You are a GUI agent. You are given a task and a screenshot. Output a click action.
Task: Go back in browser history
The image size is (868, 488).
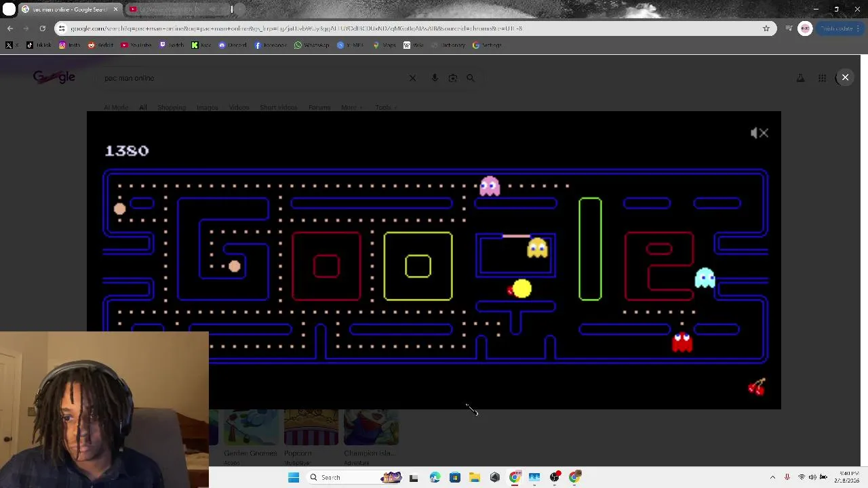point(9,28)
